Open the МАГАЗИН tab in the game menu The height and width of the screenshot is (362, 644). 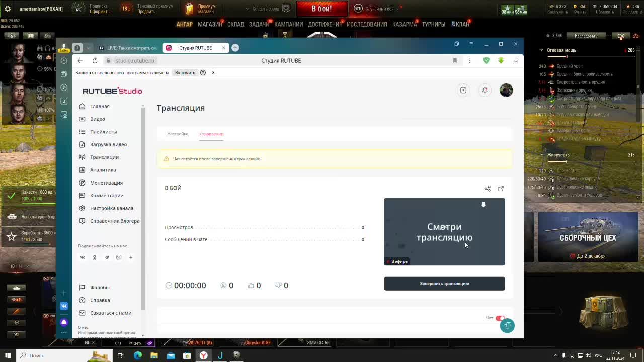[x=210, y=24]
